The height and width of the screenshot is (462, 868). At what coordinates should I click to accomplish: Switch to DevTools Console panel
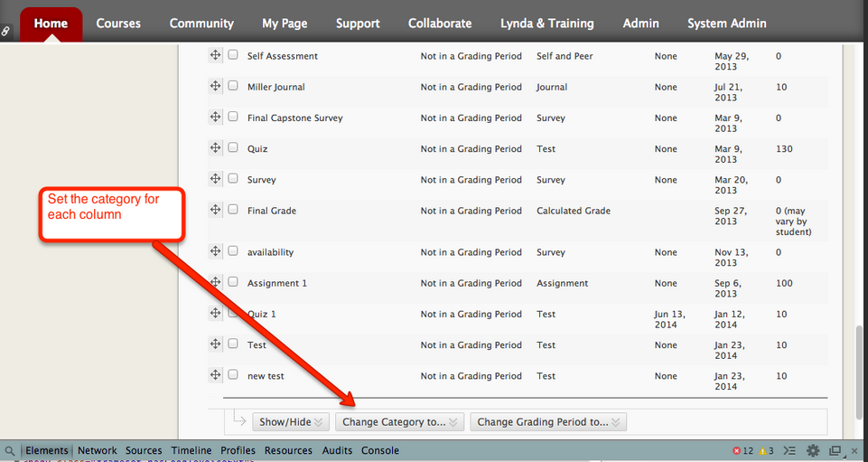[380, 450]
